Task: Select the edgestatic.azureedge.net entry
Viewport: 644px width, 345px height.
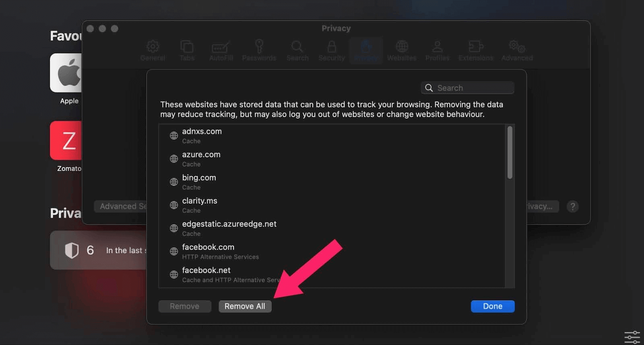Action: click(332, 228)
